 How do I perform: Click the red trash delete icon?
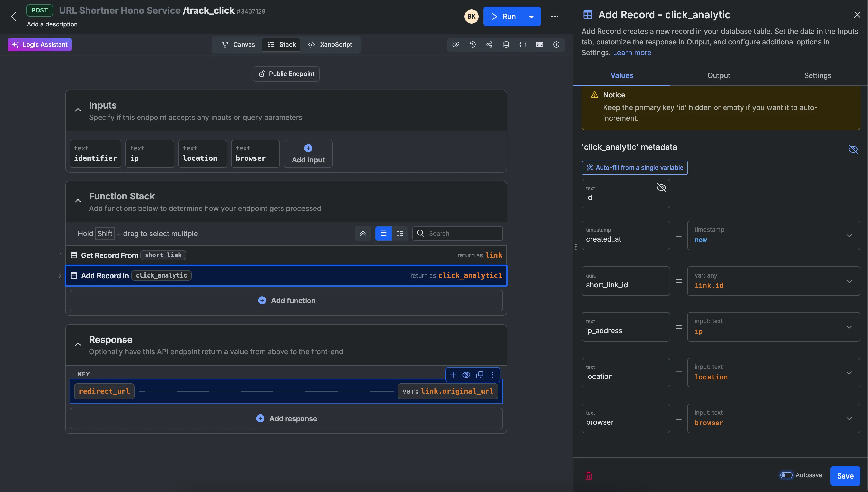(x=588, y=476)
